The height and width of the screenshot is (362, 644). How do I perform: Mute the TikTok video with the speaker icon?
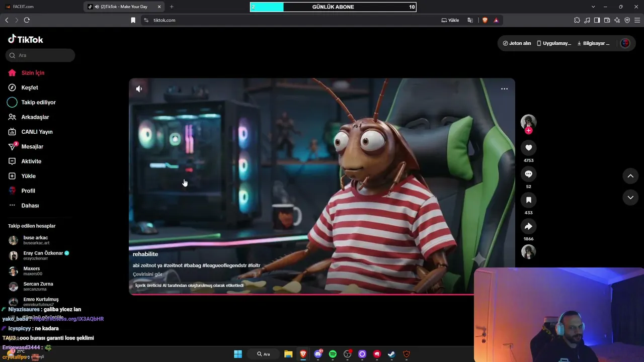[x=139, y=89]
